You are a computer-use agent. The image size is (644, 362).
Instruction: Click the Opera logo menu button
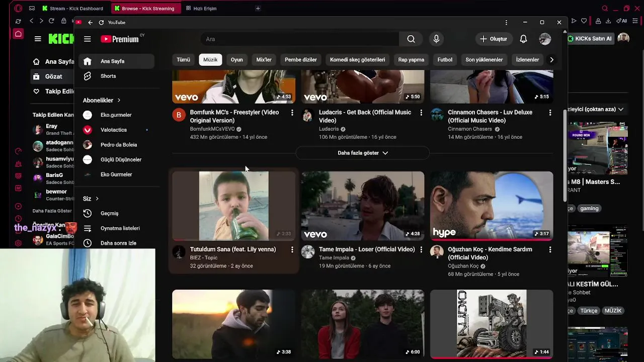[x=18, y=8]
